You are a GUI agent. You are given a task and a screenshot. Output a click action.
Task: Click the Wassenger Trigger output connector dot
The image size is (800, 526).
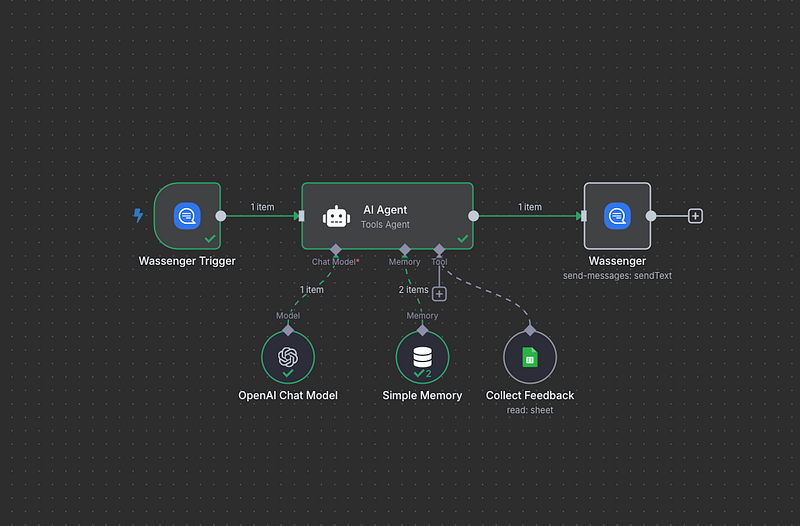(x=221, y=215)
